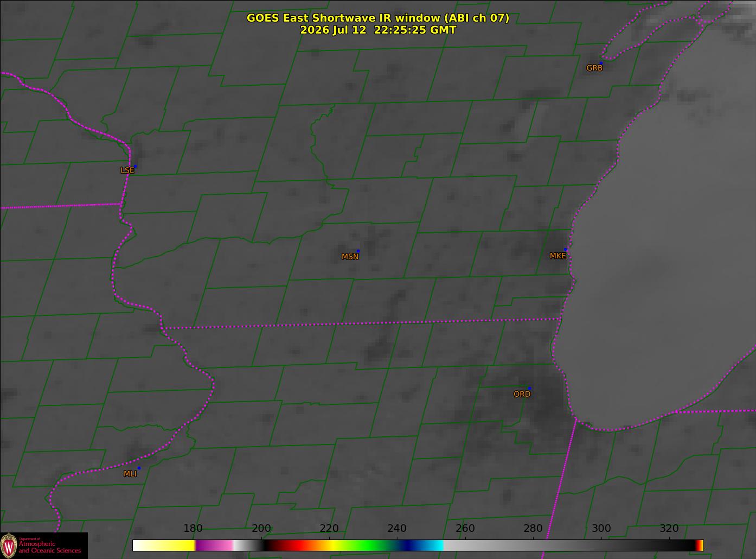
Task: Click the orange-red end of the colorbar
Action: tap(700, 545)
